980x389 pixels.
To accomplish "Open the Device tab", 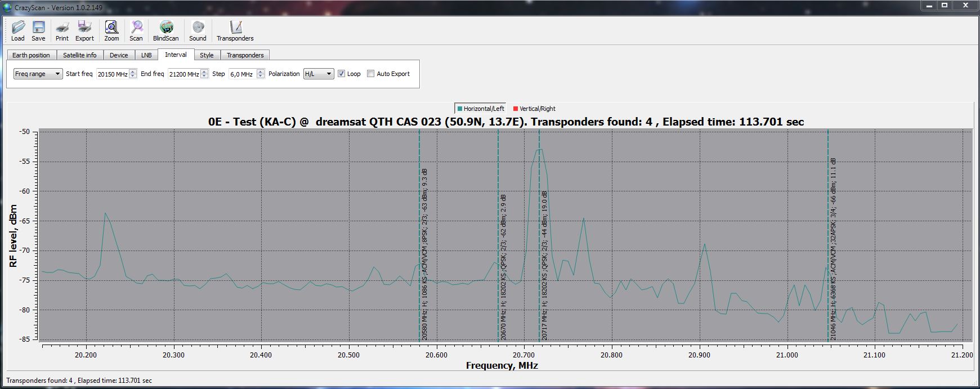I will (119, 55).
